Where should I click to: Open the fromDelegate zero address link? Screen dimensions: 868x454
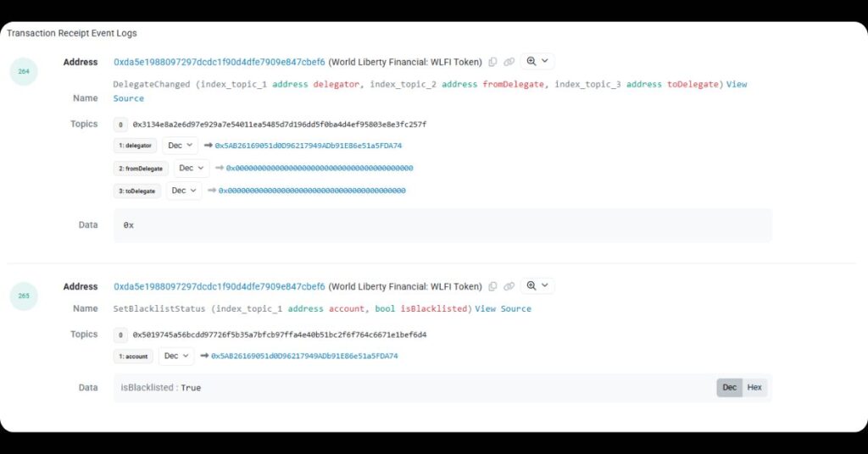point(320,168)
